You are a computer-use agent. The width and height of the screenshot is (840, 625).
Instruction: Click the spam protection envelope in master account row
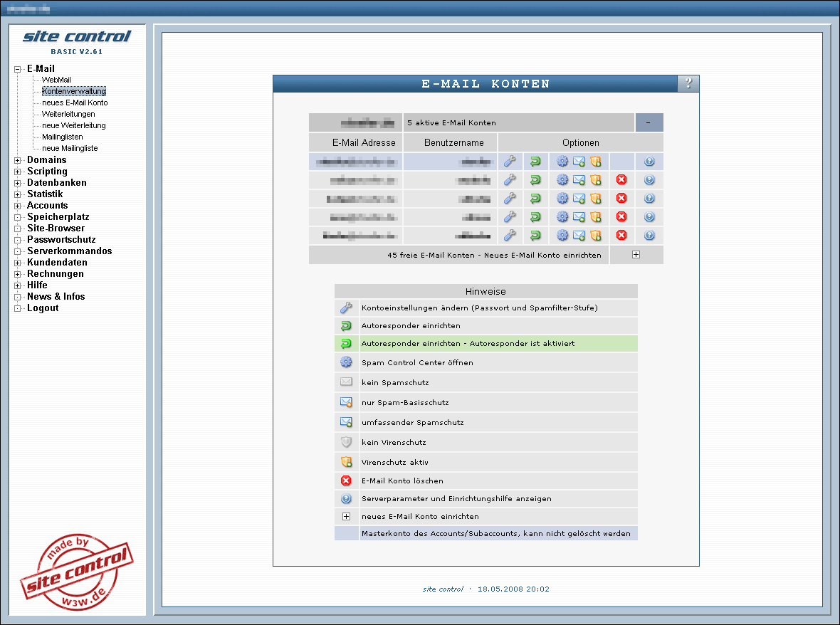coord(579,161)
